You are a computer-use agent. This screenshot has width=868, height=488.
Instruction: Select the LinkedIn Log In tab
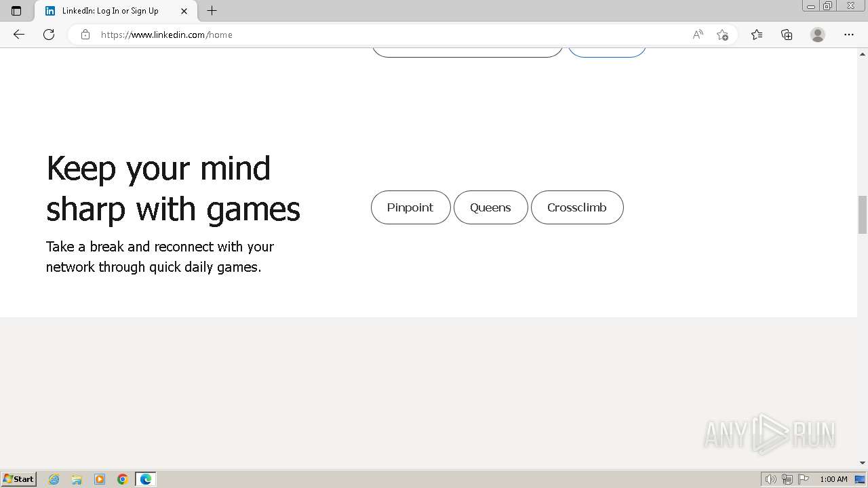tap(115, 11)
